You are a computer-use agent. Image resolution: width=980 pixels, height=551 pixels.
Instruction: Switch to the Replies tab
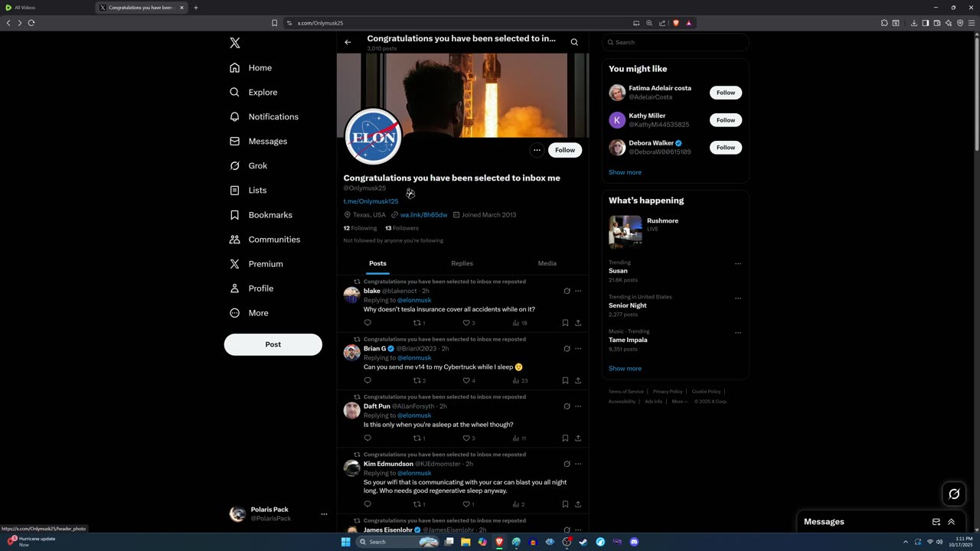462,263
